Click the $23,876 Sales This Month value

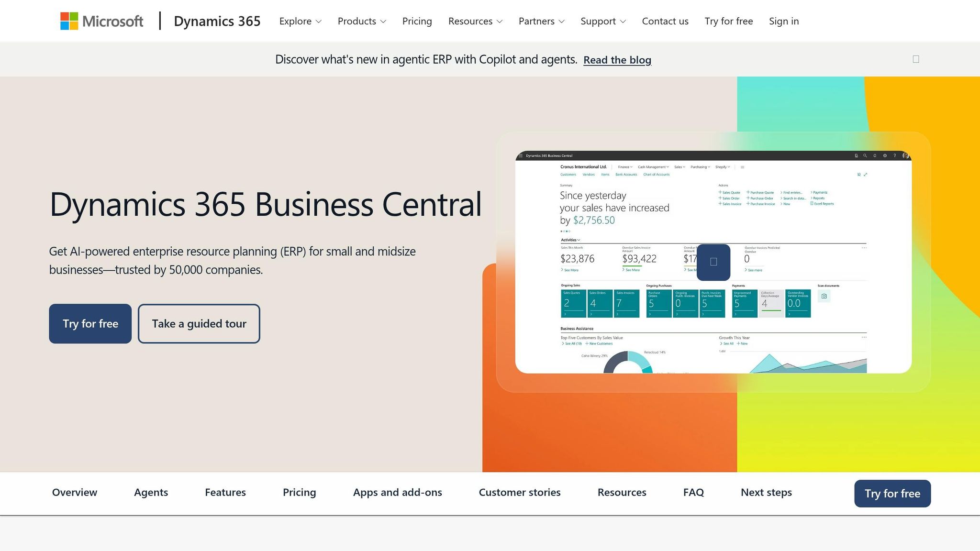click(x=578, y=259)
